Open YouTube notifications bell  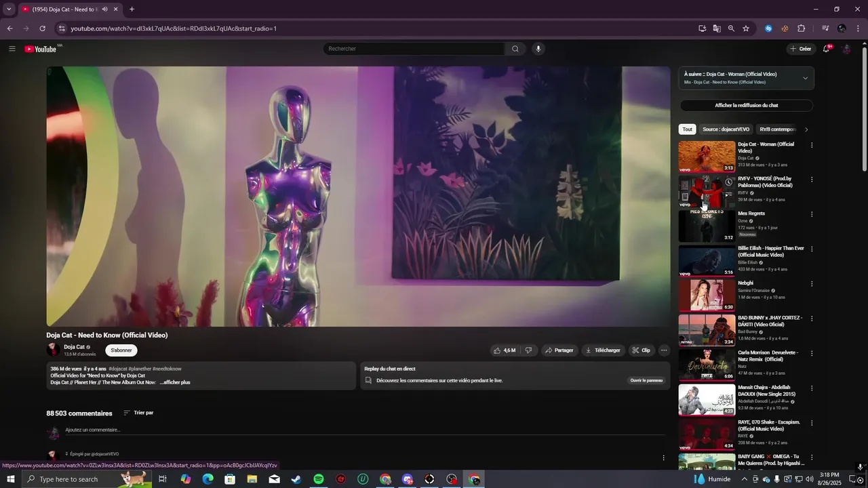click(826, 49)
